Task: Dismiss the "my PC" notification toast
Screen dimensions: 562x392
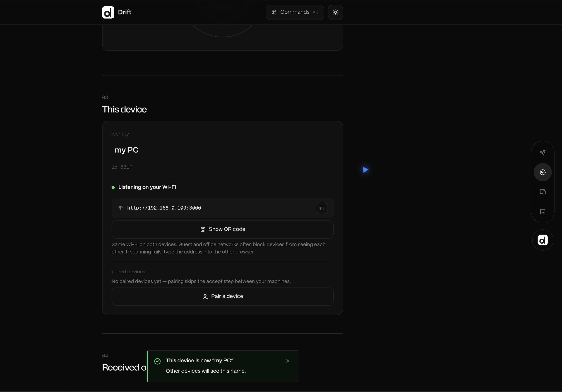Action: 288,361
